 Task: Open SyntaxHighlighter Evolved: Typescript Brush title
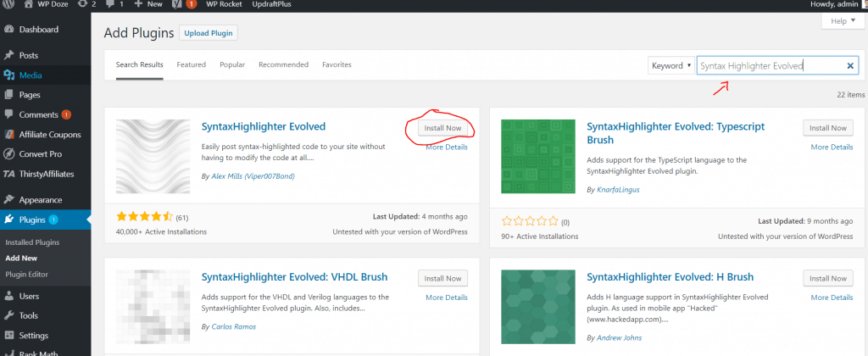click(676, 133)
